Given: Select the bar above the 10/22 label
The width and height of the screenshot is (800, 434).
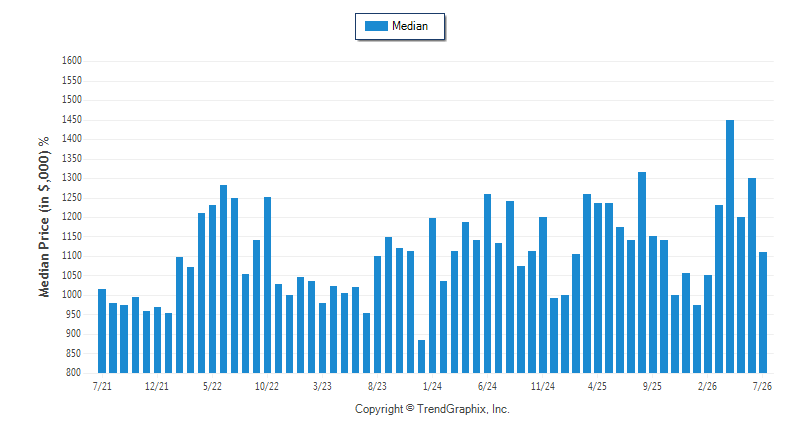Looking at the screenshot, I should (x=267, y=285).
